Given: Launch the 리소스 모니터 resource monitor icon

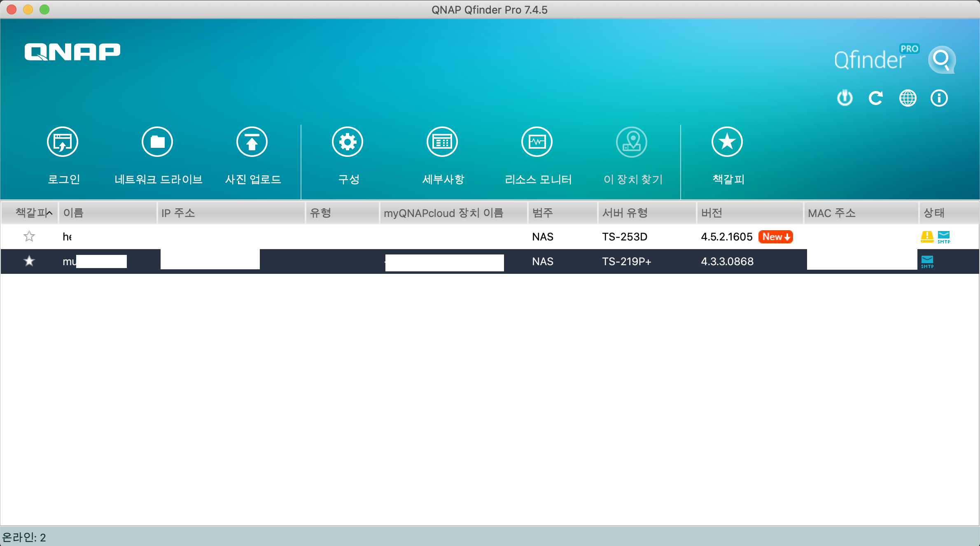Looking at the screenshot, I should point(537,142).
